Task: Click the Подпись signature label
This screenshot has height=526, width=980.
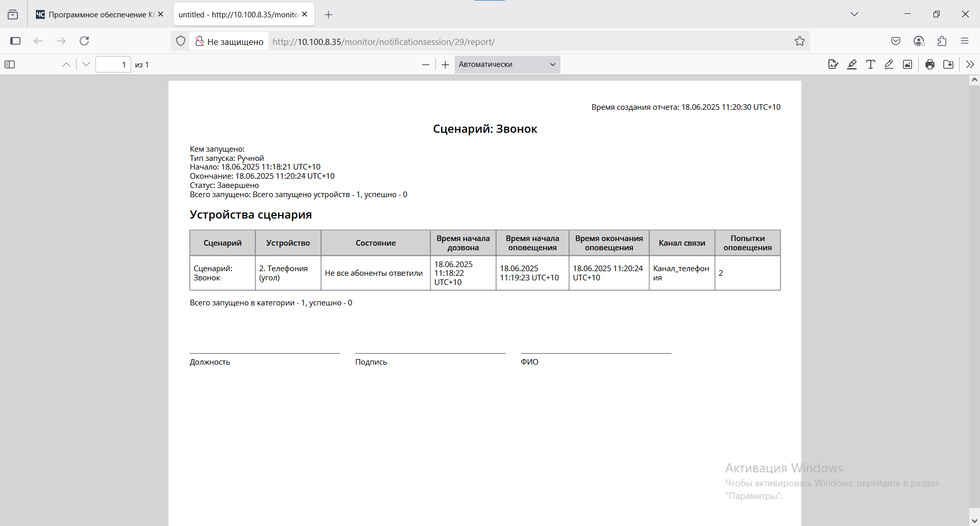Action: (x=371, y=362)
